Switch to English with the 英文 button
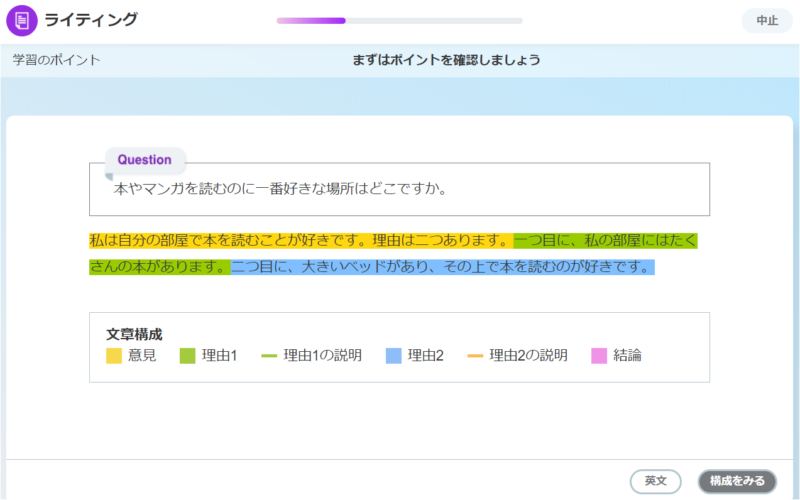Screen dimensions: 800x500 655,481
